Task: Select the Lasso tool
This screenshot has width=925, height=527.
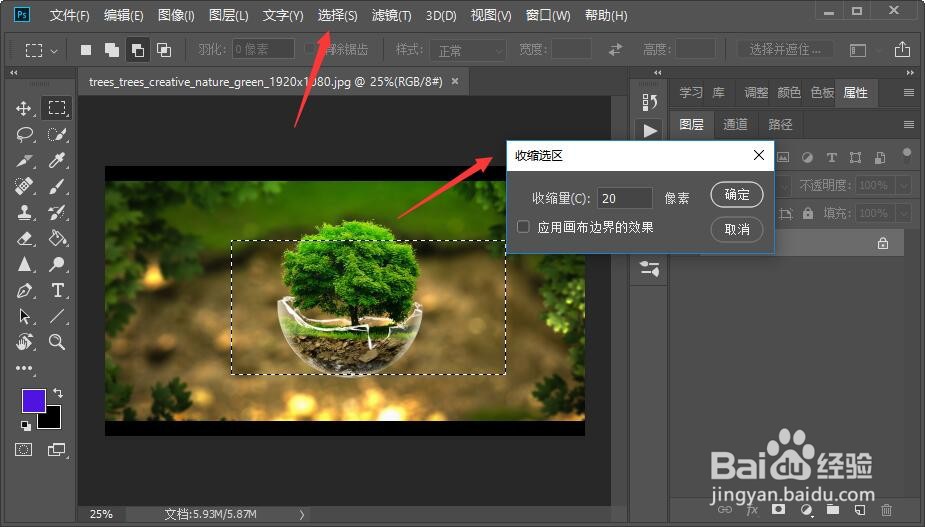Action: (24, 135)
